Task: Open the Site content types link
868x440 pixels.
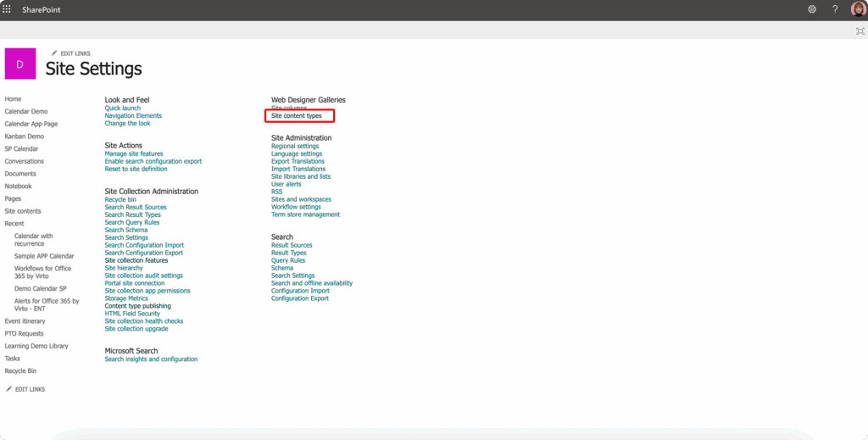Action: [296, 115]
